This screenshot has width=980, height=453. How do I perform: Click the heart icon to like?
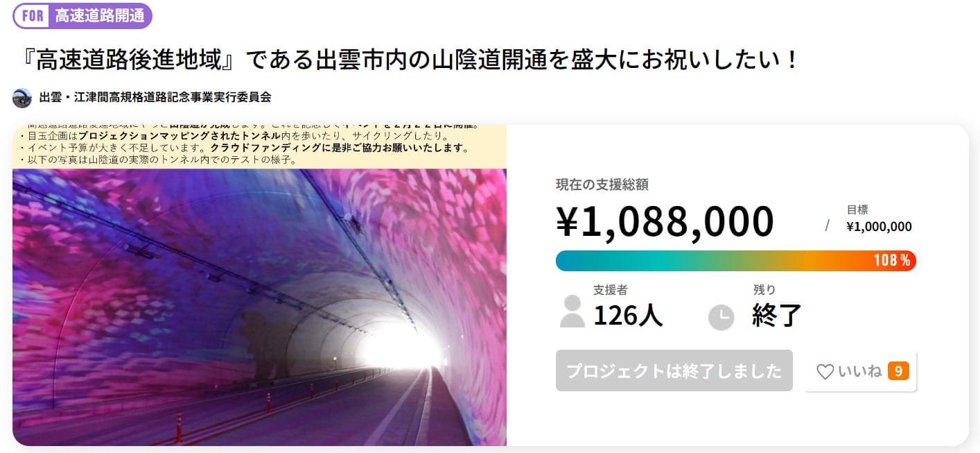[825, 372]
